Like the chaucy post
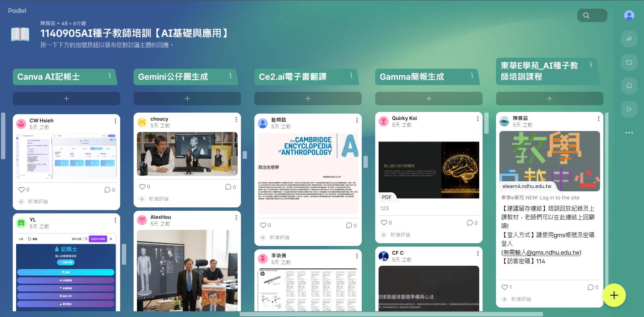 click(x=142, y=187)
